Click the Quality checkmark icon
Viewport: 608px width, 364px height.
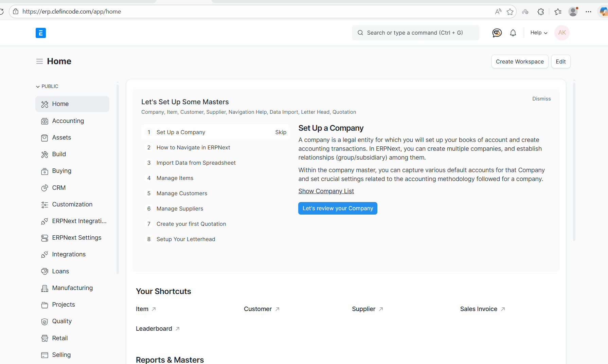click(x=44, y=321)
